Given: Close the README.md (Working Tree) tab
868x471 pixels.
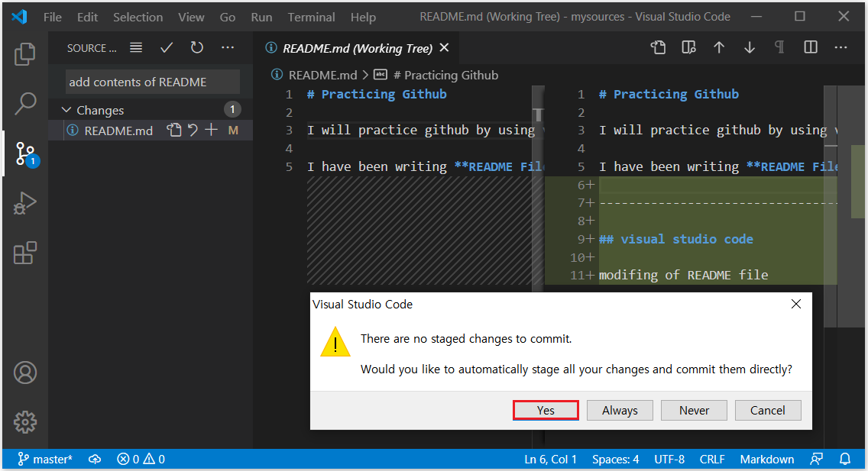Looking at the screenshot, I should pos(444,47).
